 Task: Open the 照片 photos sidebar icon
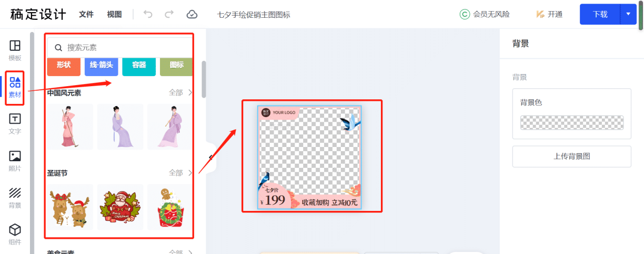click(15, 161)
